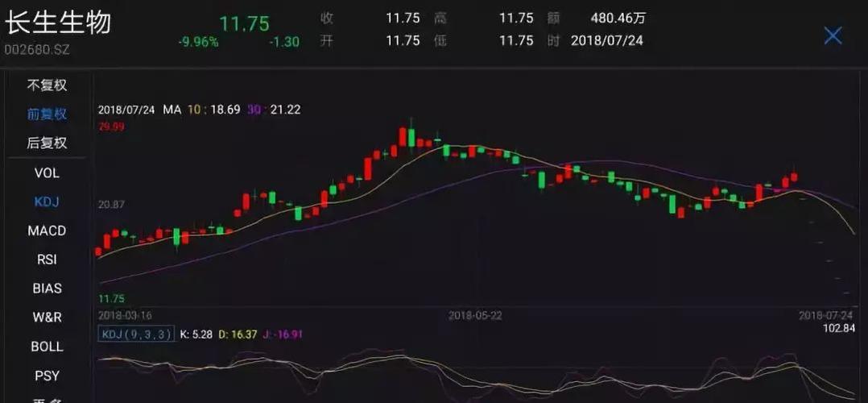Select 不复权 price adjustment option
This screenshot has height=403, width=868.
(47, 85)
